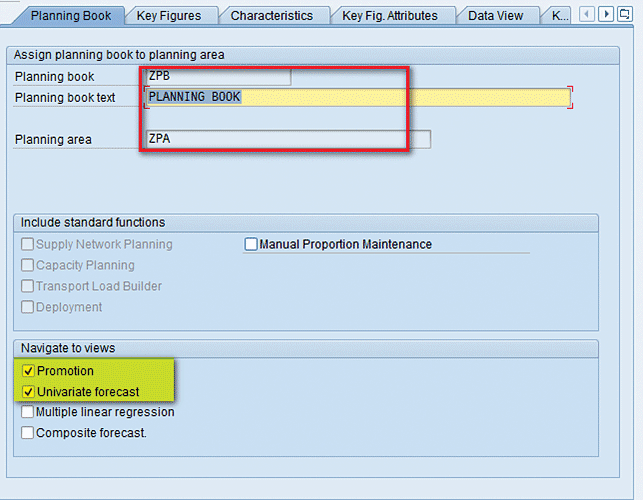The width and height of the screenshot is (643, 500).
Task: Switch to the Planning Book tab
Action: tap(71, 16)
